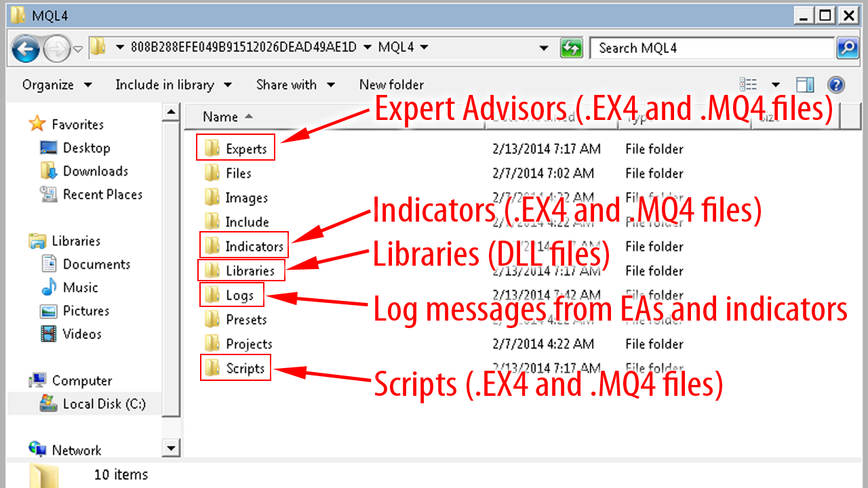This screenshot has height=488, width=868.
Task: Click in the Search MQL4 field
Action: point(713,48)
